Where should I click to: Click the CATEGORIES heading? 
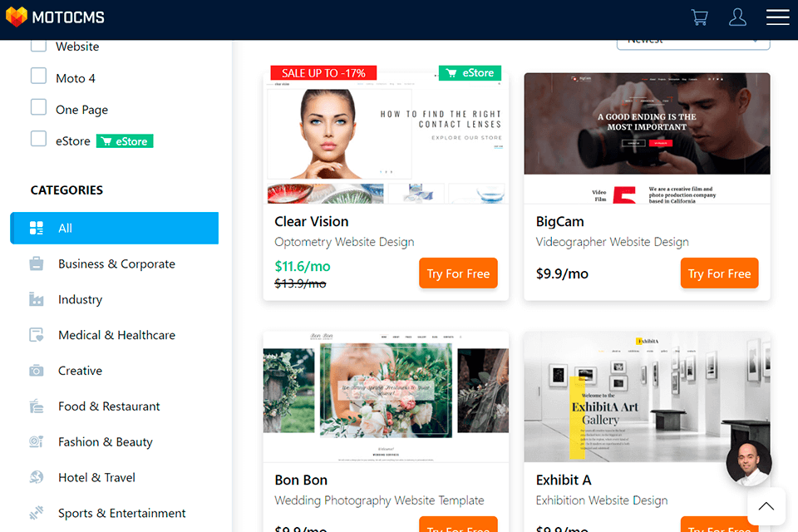click(66, 190)
